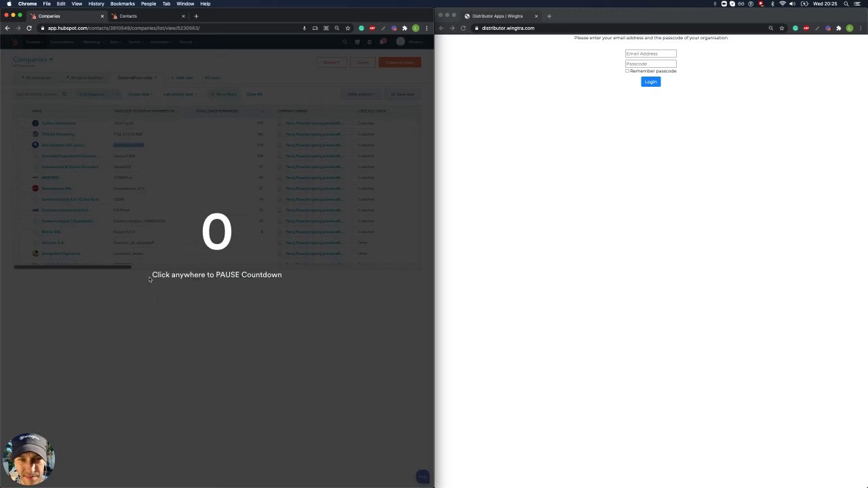Open the View menu
Image resolution: width=868 pixels, height=488 pixels.
(x=77, y=3)
